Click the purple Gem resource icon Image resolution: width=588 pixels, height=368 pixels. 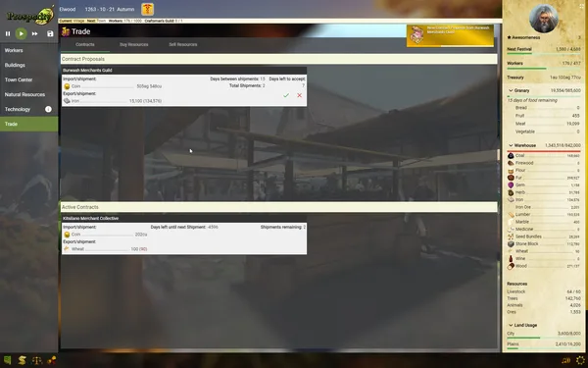point(511,185)
